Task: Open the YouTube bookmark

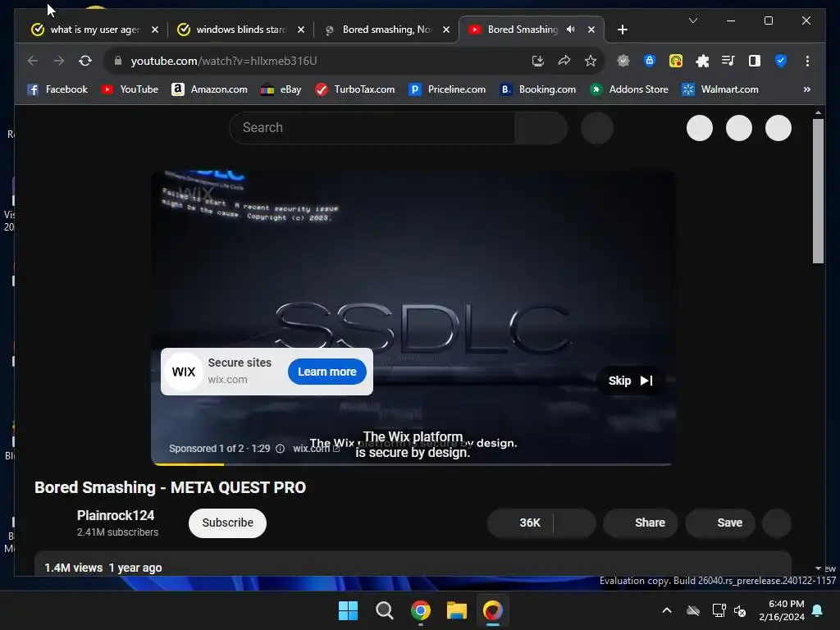Action: 130,89
